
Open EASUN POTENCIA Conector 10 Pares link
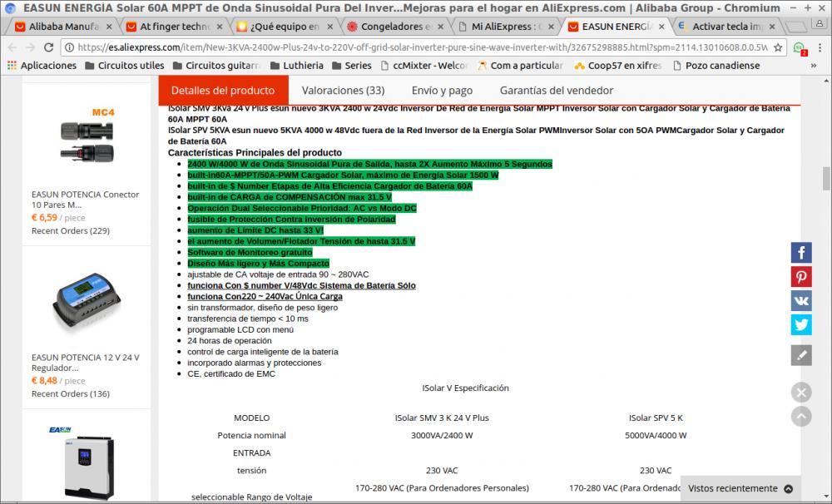click(85, 200)
